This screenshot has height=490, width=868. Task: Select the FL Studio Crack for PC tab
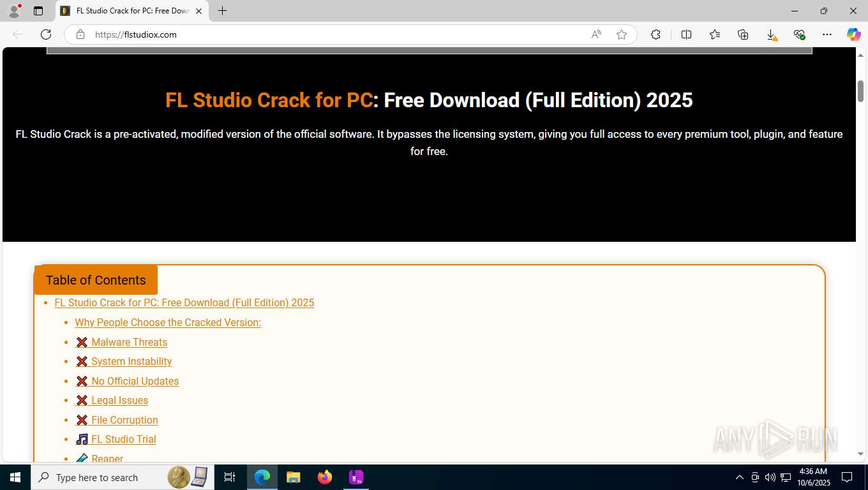coord(132,11)
